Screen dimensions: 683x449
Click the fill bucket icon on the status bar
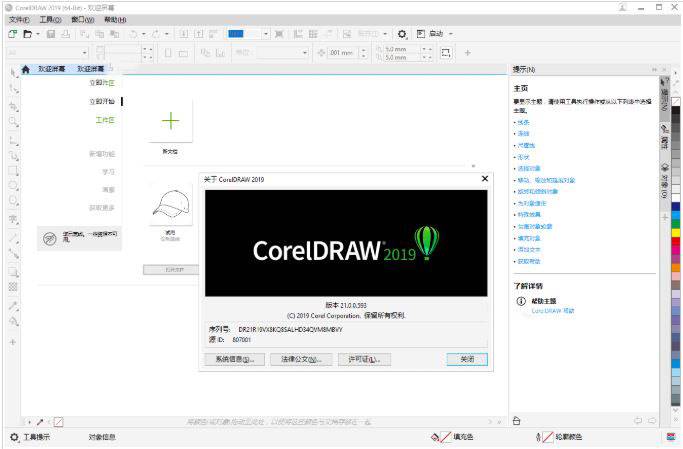(435, 437)
